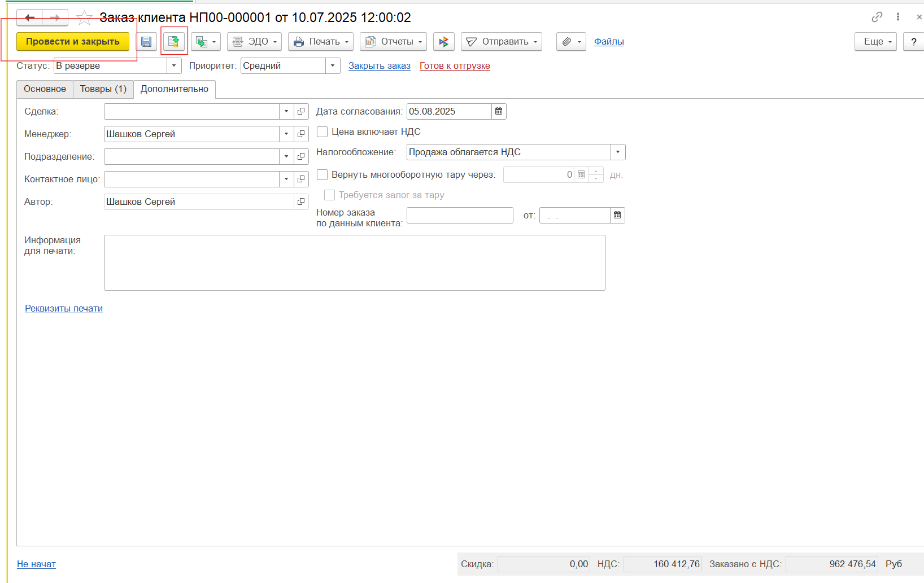The height and width of the screenshot is (583, 924).
Task: Open calendar for Дата согласования
Action: pos(499,112)
